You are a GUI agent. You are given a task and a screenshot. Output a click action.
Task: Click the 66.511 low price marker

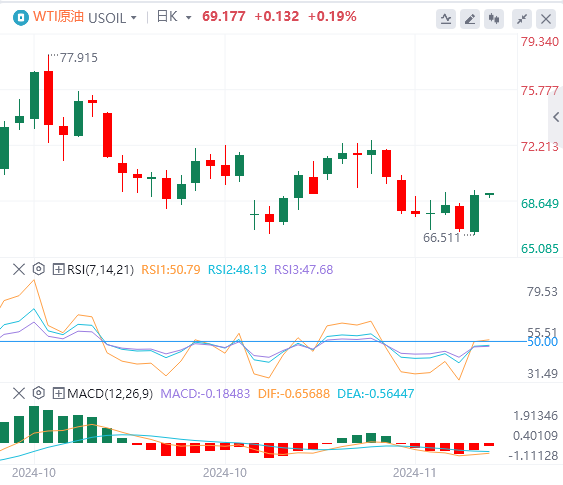[441, 238]
